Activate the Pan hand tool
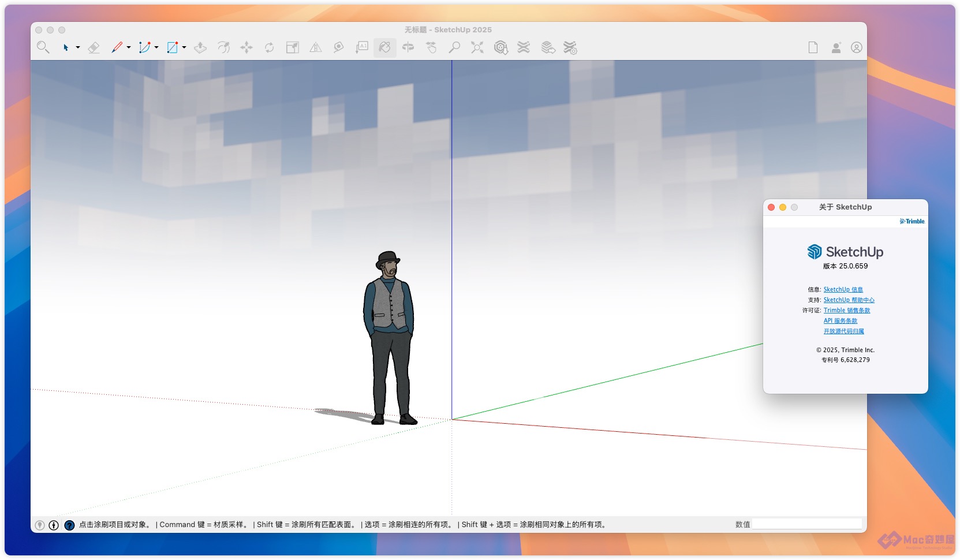 [431, 47]
